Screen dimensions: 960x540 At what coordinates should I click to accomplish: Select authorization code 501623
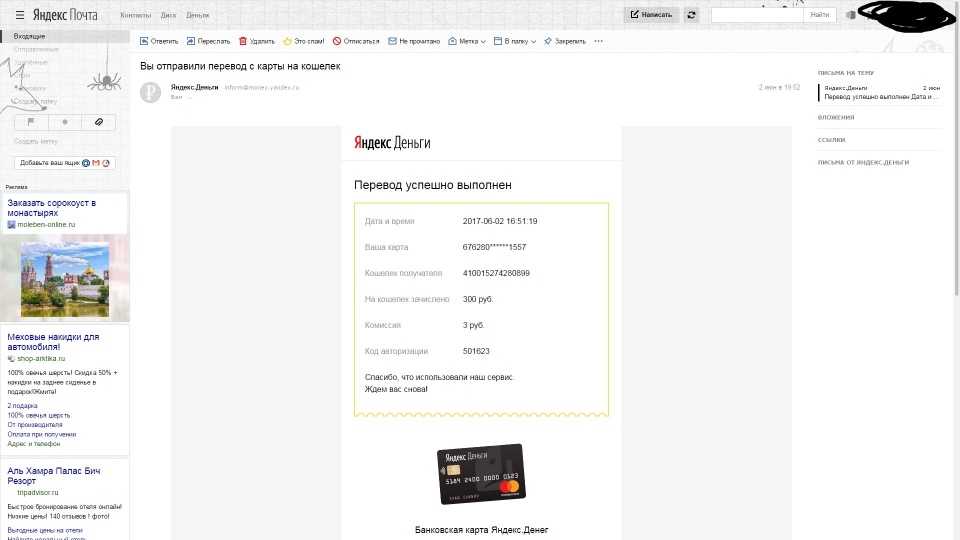point(476,351)
